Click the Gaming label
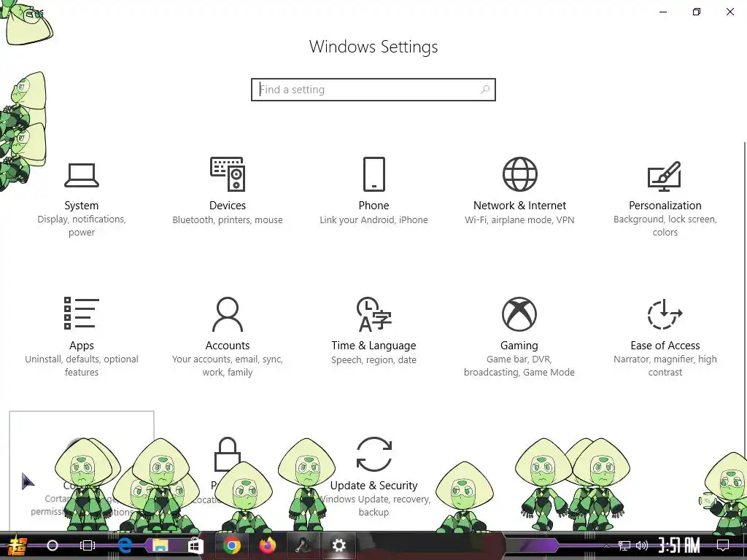747x560 pixels. click(x=519, y=345)
